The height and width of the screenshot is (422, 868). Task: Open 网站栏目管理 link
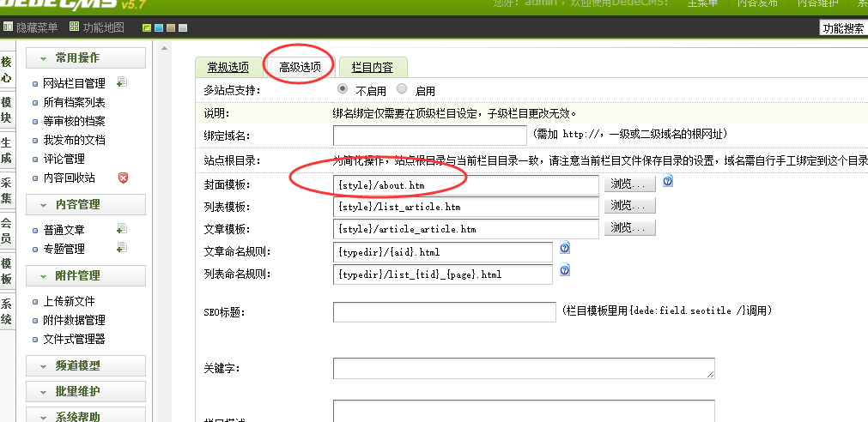tap(74, 83)
